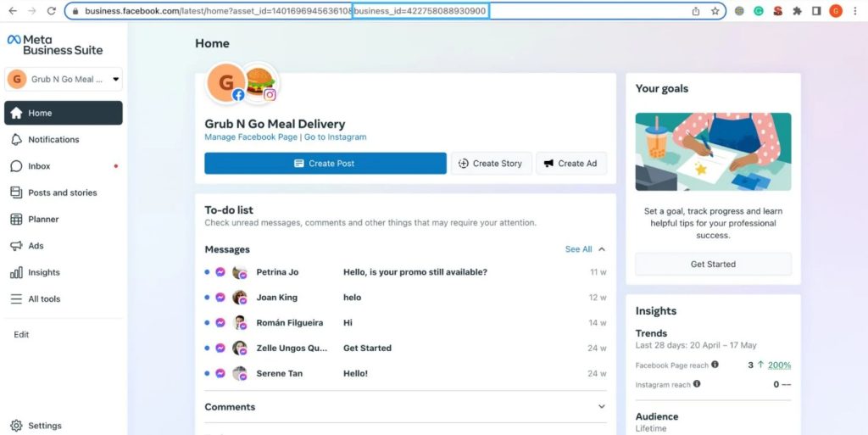Open Inbox in the sidebar
Screen dimensions: 868x435
point(64,166)
